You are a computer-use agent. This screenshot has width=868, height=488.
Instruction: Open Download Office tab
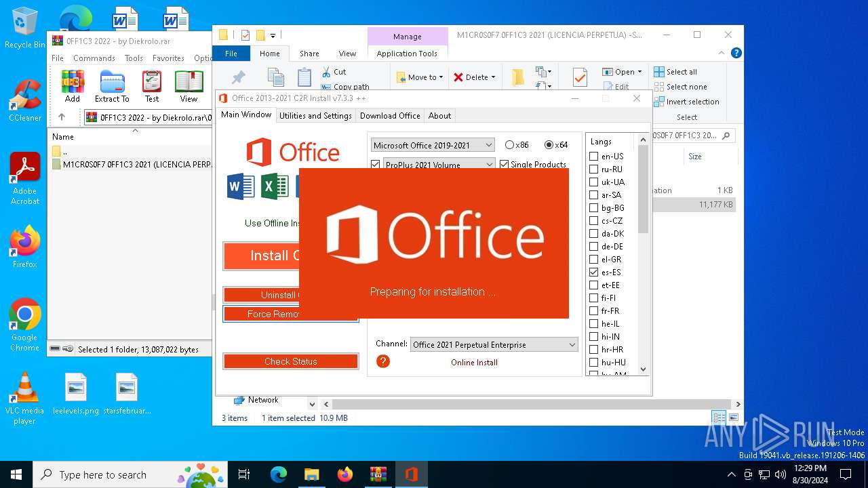tap(390, 116)
